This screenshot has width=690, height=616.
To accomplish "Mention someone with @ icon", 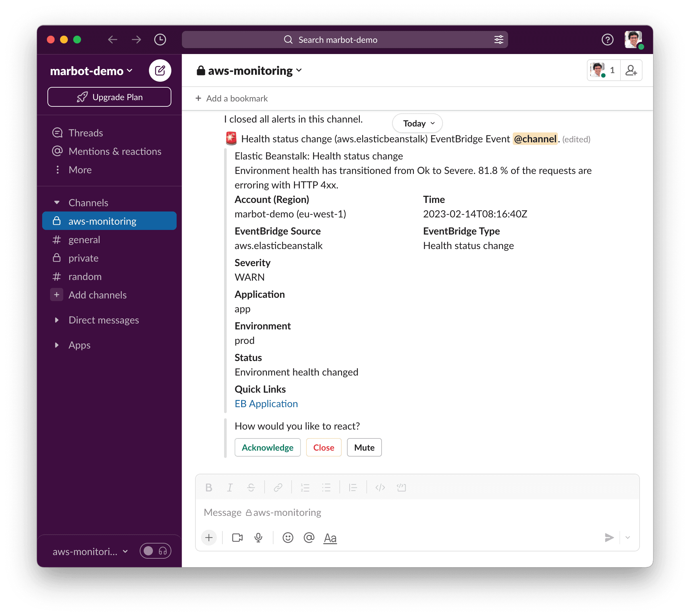I will click(309, 538).
